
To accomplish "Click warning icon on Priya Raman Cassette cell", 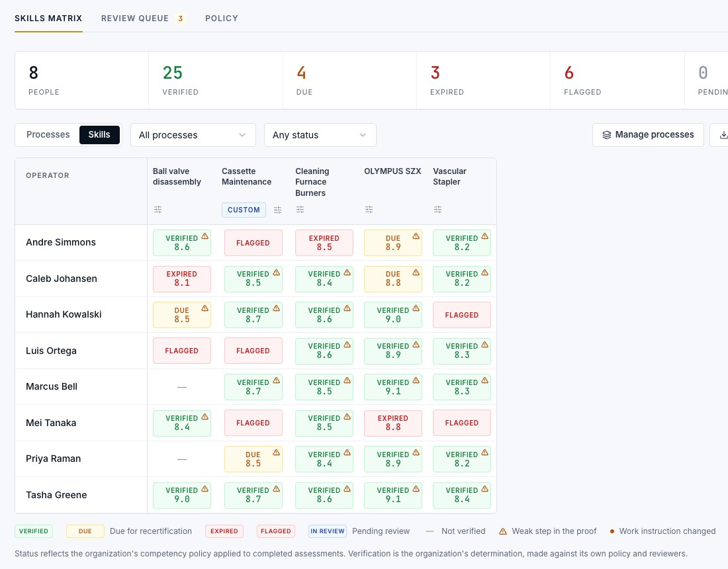I will click(x=276, y=453).
